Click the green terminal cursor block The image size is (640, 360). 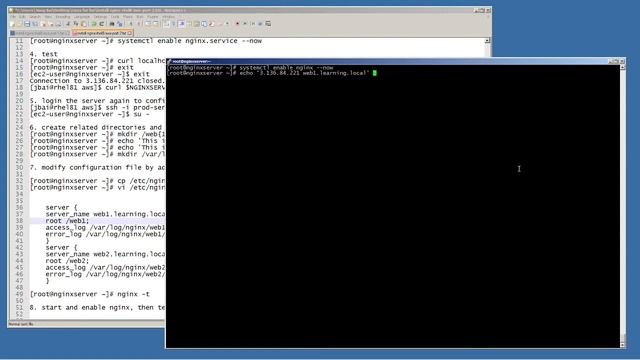tap(375, 73)
